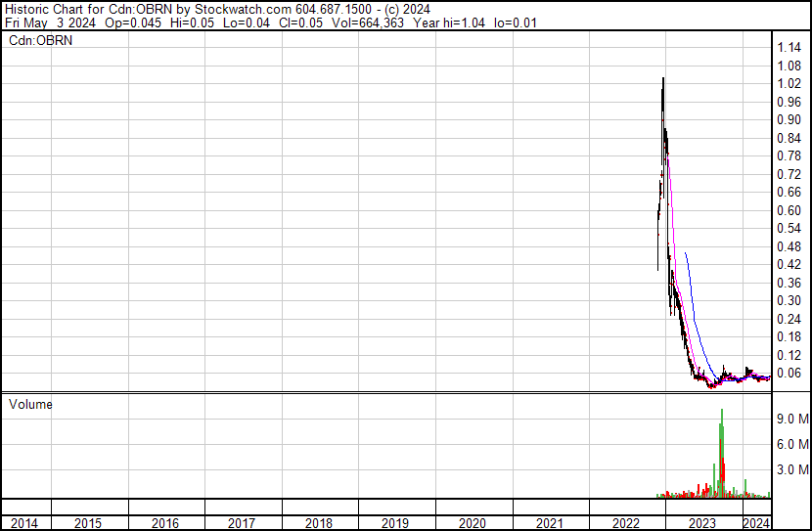Click the 6.0 M volume axis value
The height and width of the screenshot is (531, 812).
coord(792,444)
